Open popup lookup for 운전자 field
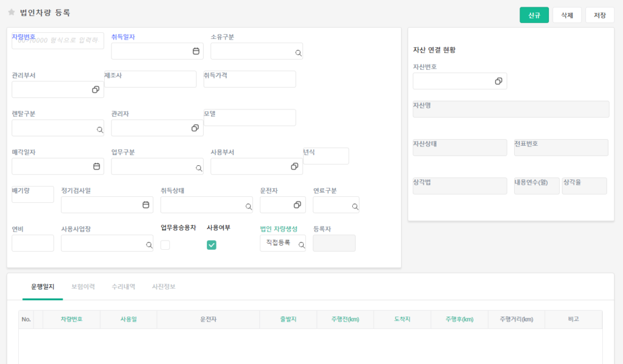Image resolution: width=623 pixels, height=364 pixels. [298, 205]
